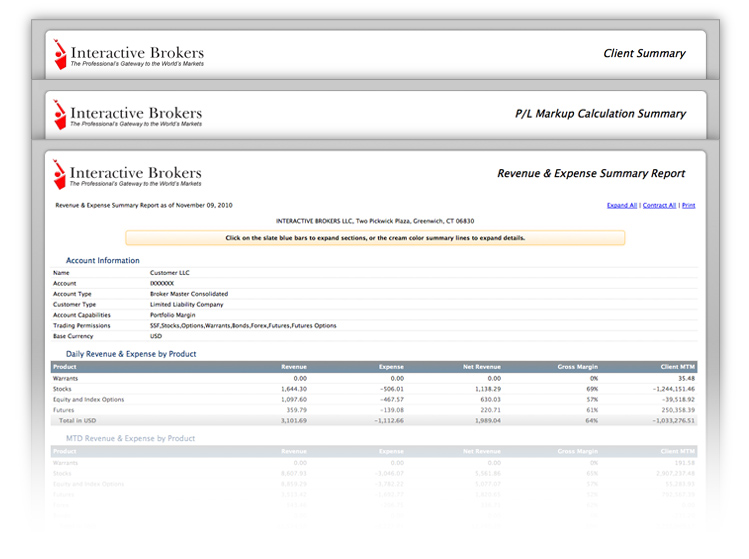Click the report date line November 09, 2010
The image size is (749, 559).
[144, 205]
